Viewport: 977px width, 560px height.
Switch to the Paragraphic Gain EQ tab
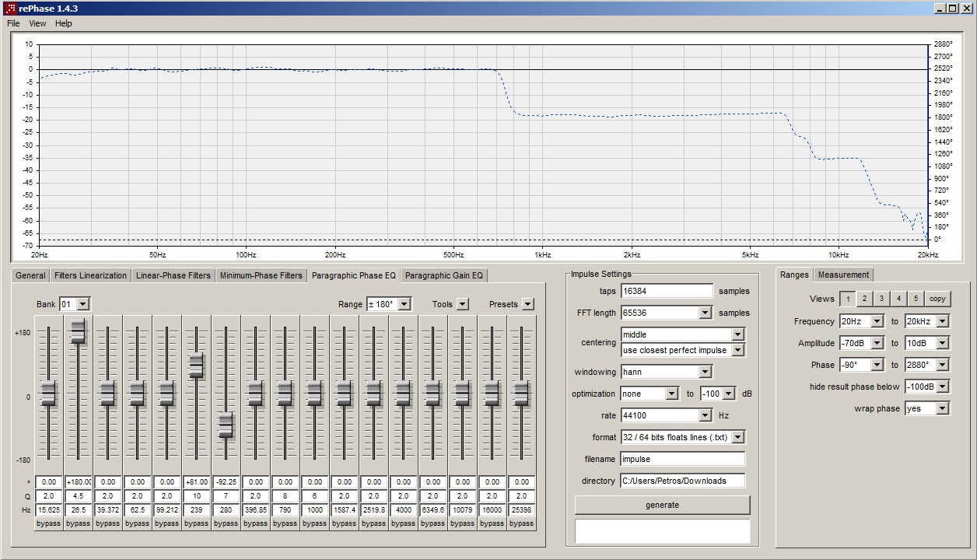pos(444,275)
